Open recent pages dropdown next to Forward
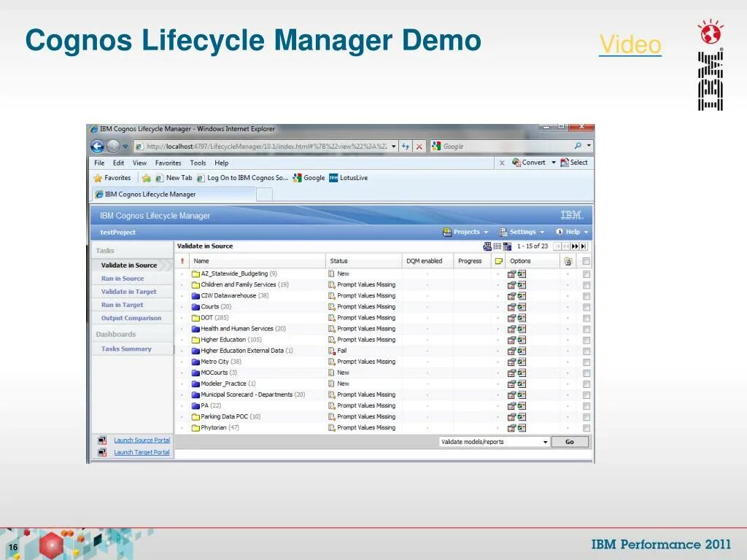Image resolution: width=747 pixels, height=560 pixels. 125,146
